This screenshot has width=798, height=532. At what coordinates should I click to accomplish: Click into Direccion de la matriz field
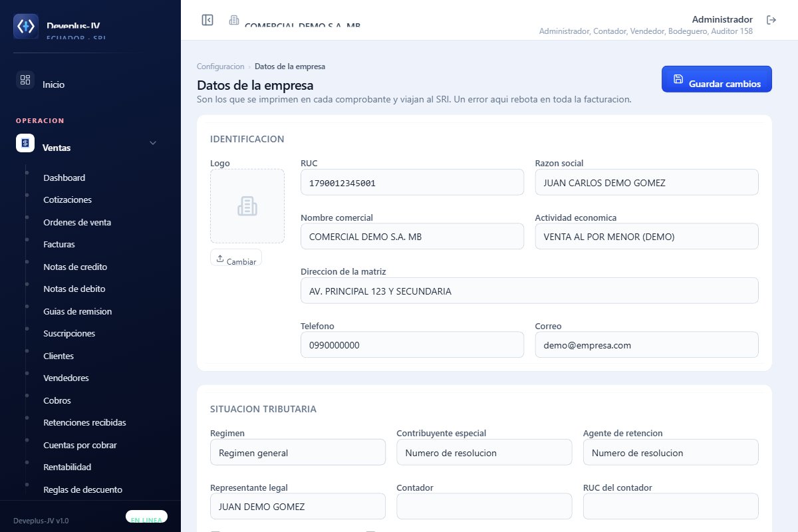click(x=529, y=291)
